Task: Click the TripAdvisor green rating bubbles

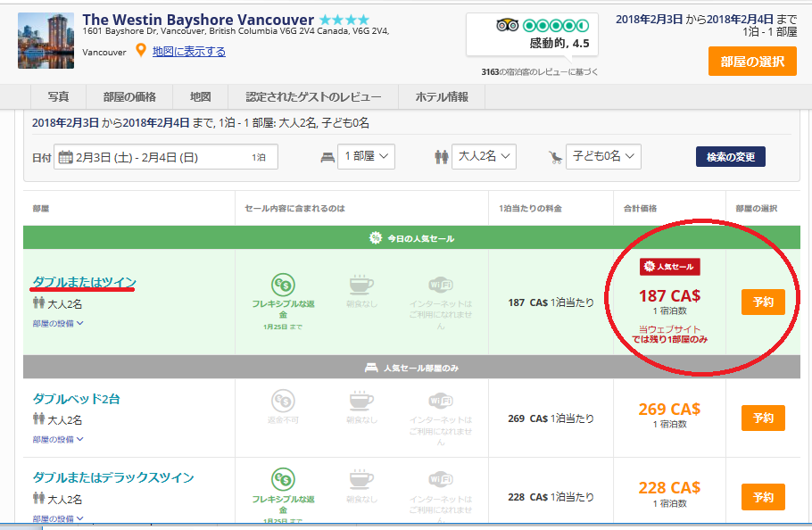Action: (556, 25)
